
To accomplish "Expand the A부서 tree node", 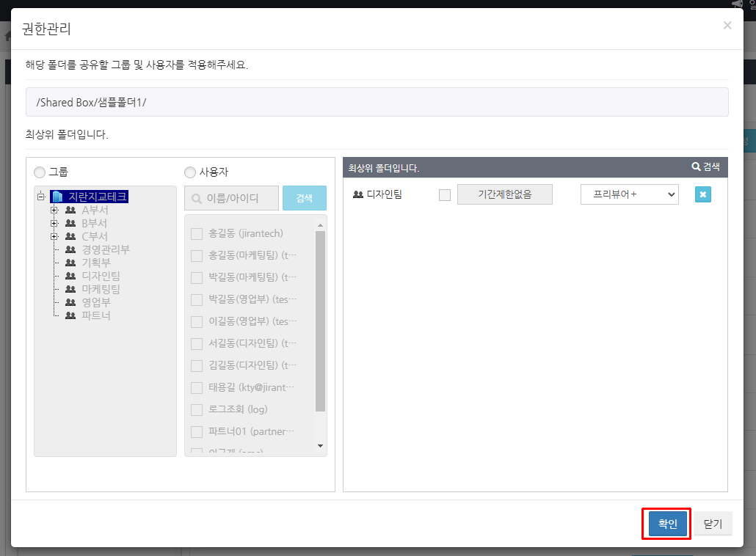I will click(54, 210).
